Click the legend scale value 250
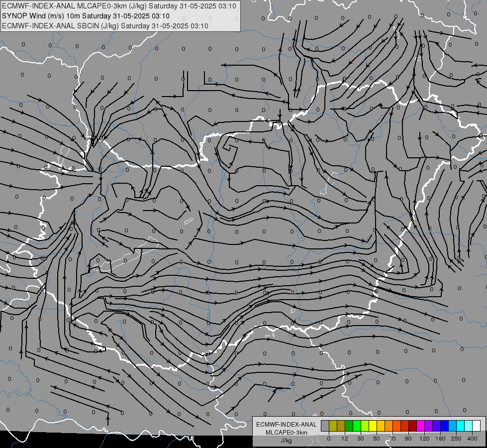 (x=456, y=439)
